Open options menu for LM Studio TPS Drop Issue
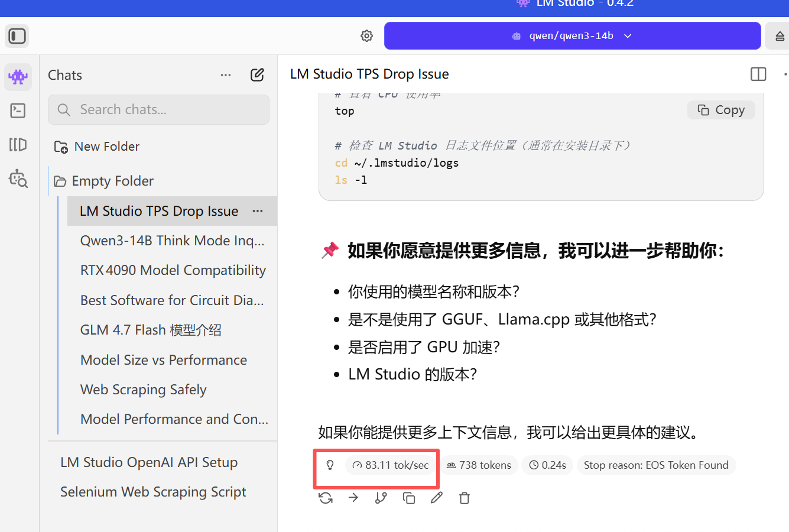 pyautogui.click(x=257, y=210)
